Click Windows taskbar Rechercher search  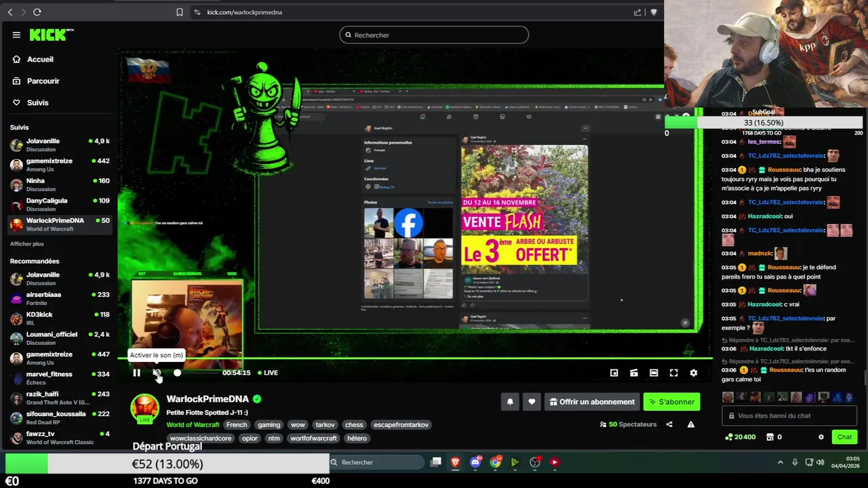pyautogui.click(x=377, y=462)
